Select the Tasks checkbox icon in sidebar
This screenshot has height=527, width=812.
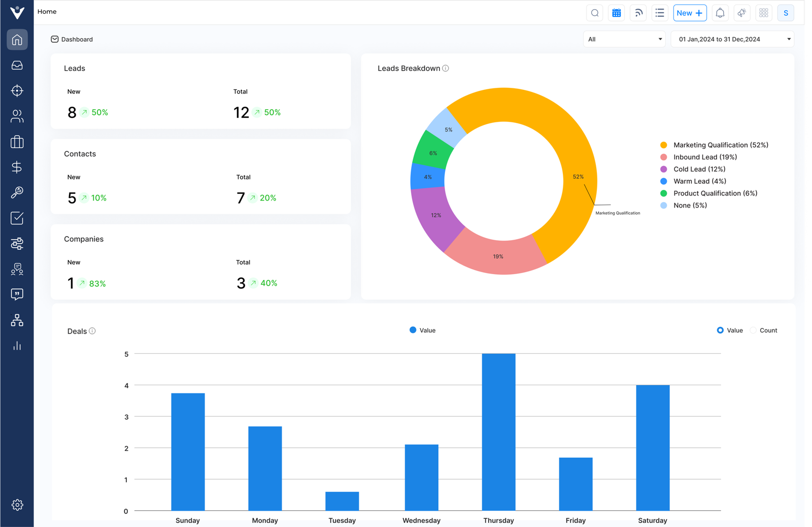click(17, 218)
